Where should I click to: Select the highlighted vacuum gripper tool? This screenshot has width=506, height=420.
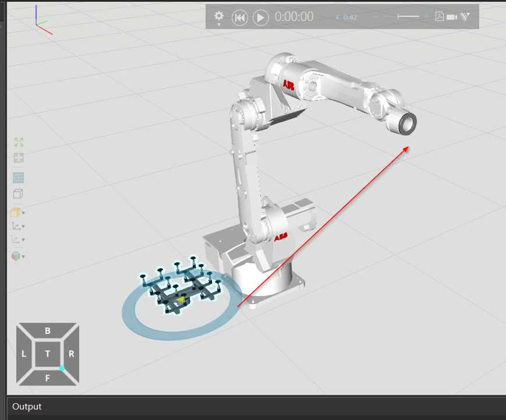tap(181, 285)
